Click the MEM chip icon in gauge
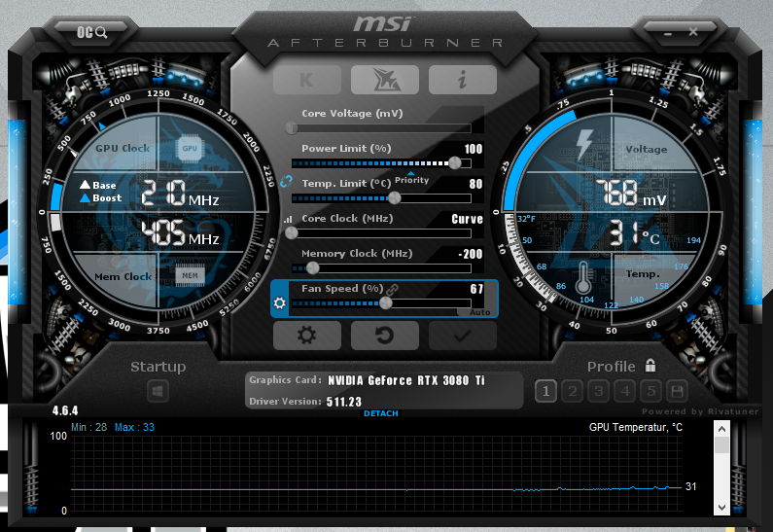 190,275
